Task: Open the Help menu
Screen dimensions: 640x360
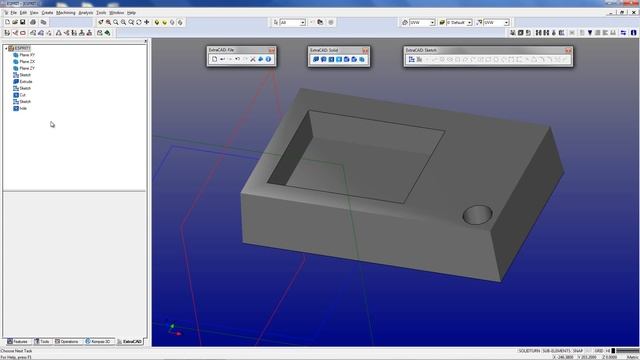Action: [x=131, y=13]
